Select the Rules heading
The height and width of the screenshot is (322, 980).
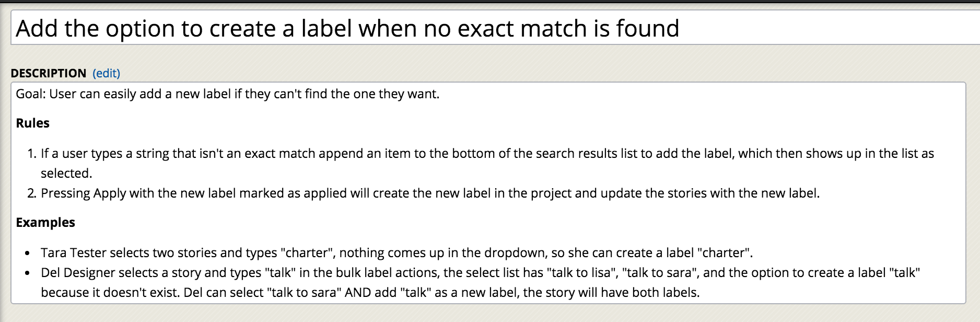(x=32, y=123)
